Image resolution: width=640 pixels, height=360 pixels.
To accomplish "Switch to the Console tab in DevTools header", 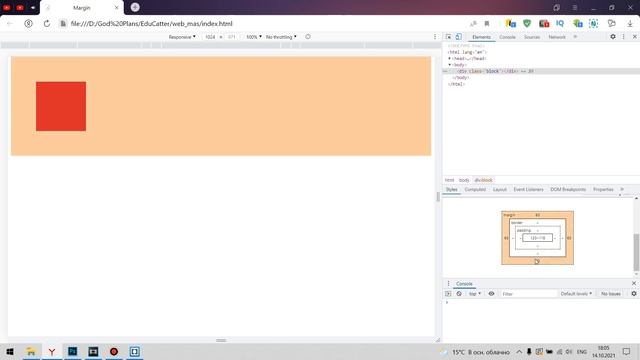I will [x=507, y=37].
